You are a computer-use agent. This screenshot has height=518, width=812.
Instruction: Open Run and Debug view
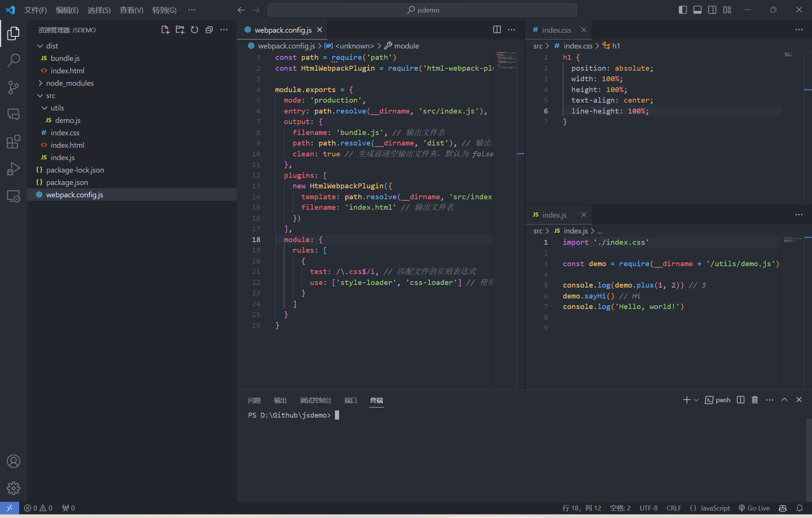(x=14, y=169)
